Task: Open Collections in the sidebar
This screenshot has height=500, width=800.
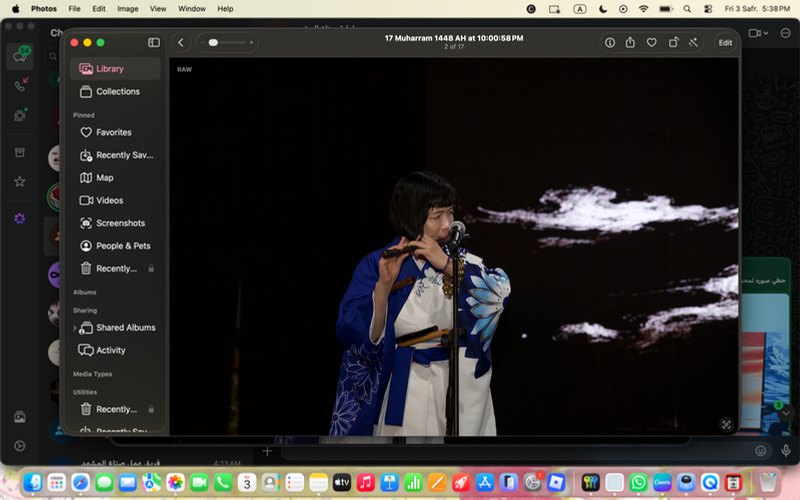Action: pyautogui.click(x=115, y=91)
